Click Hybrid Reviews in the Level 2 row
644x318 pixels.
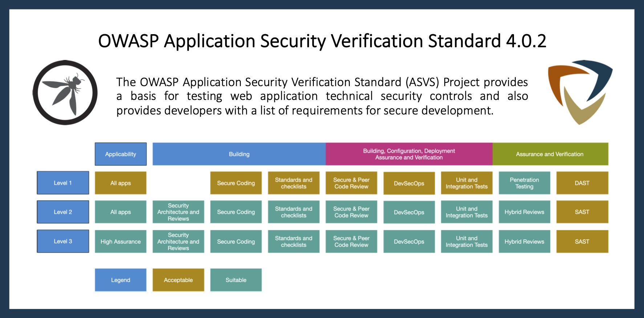(524, 212)
